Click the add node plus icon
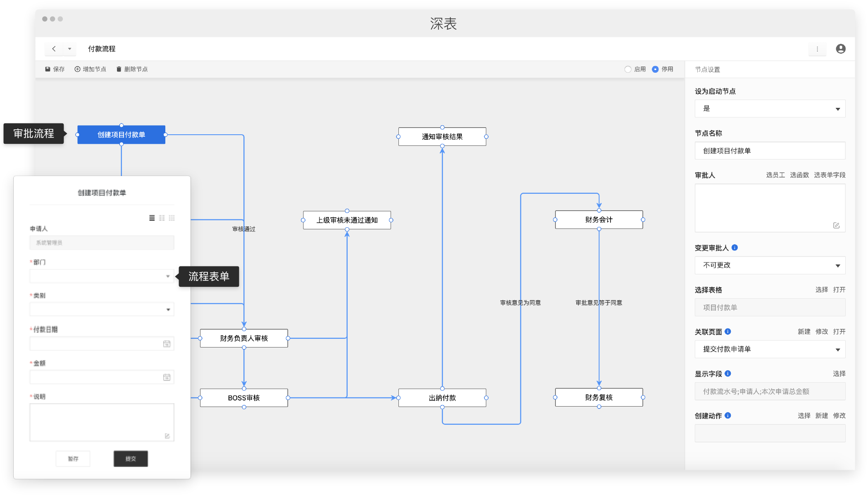Viewport: 868px width, 495px height. (x=77, y=69)
